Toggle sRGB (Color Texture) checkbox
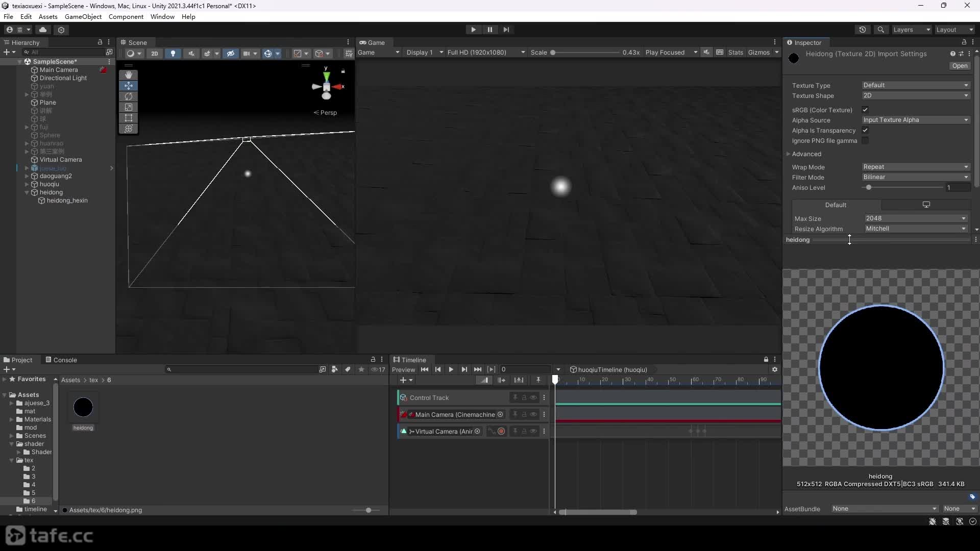The image size is (980, 551). coord(865,110)
